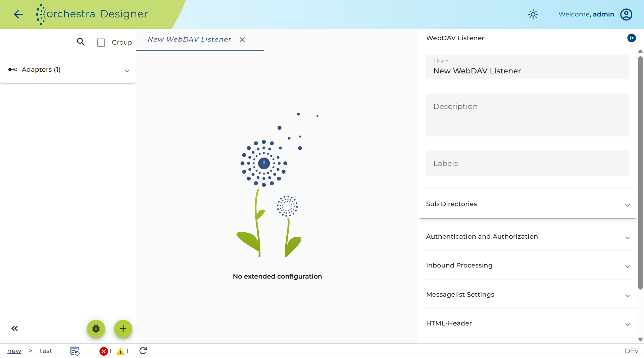Click the scrollbar down arrow

click(640, 340)
